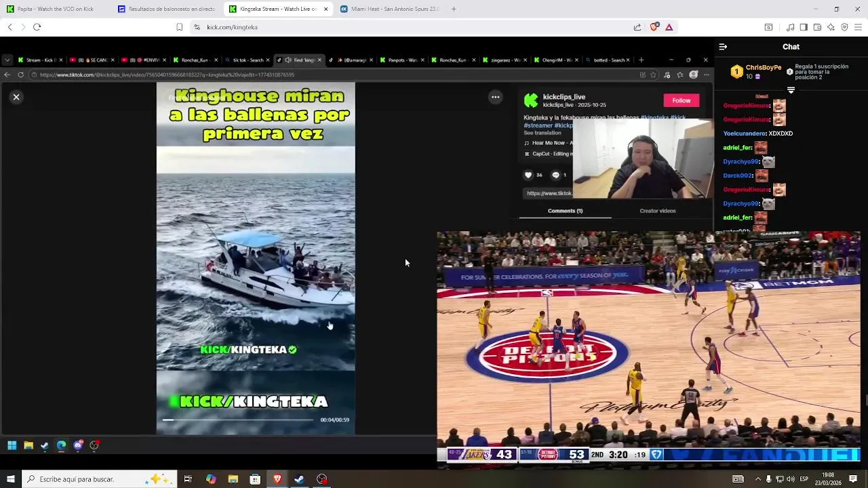Click Darck002's username in chat
The width and height of the screenshot is (868, 488).
coord(738,176)
